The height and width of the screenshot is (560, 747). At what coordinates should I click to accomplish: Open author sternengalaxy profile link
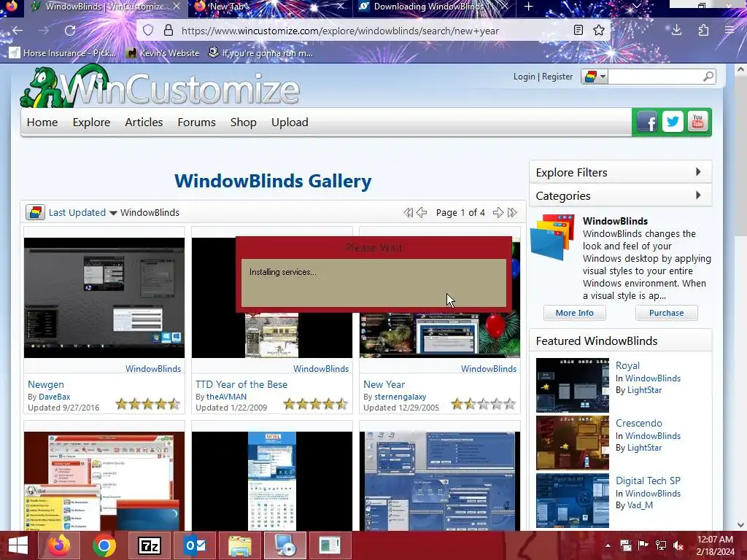coord(400,397)
